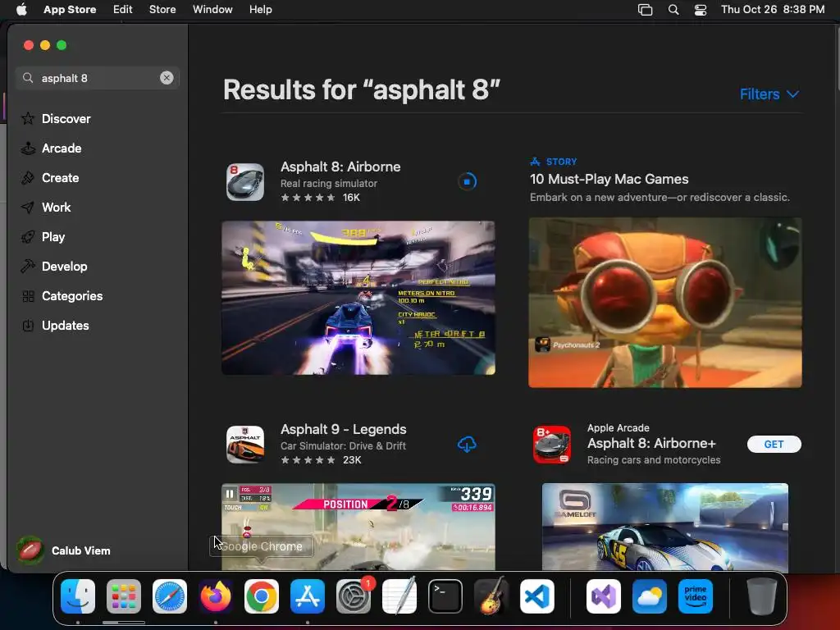
Task: Open the Weather app from Dock
Action: pos(650,596)
